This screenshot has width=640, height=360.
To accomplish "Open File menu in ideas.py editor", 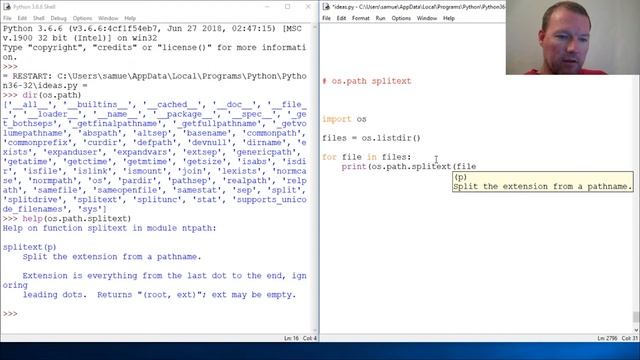I will (327, 18).
